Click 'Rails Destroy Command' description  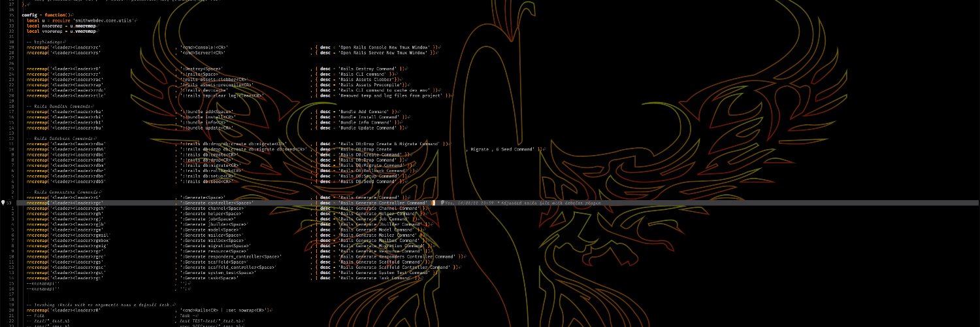coord(368,69)
